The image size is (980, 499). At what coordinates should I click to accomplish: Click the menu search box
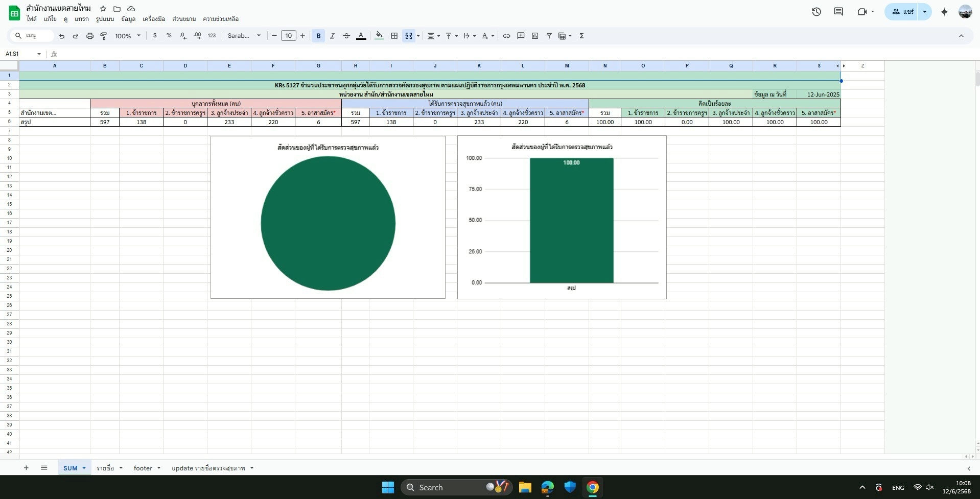pyautogui.click(x=32, y=36)
